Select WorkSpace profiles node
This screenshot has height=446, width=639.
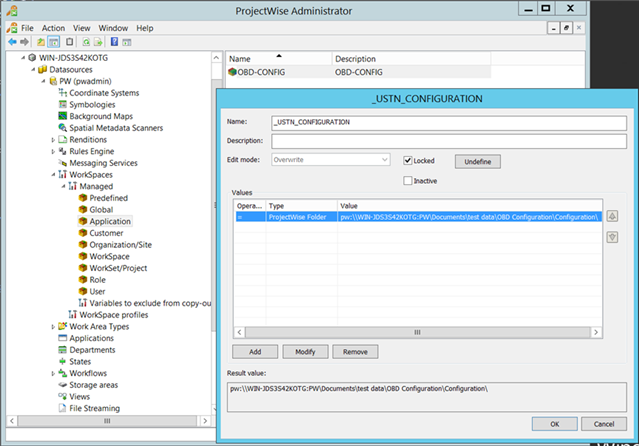pos(113,315)
